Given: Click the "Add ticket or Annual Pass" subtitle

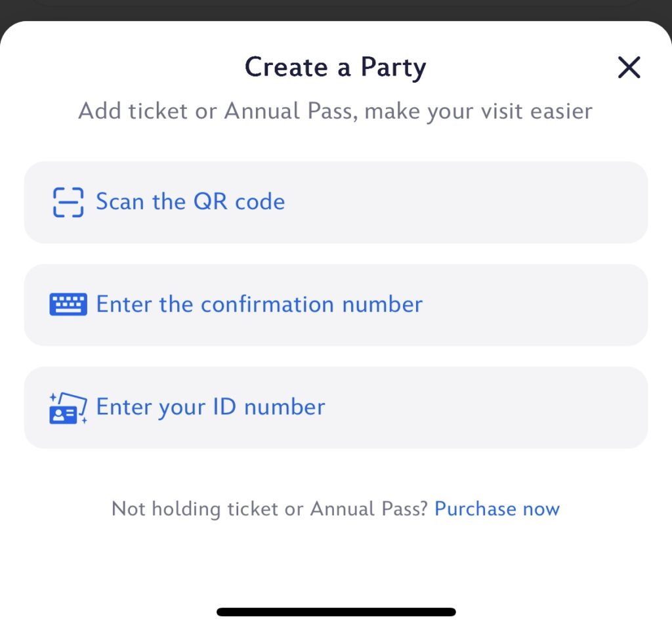Looking at the screenshot, I should (335, 112).
